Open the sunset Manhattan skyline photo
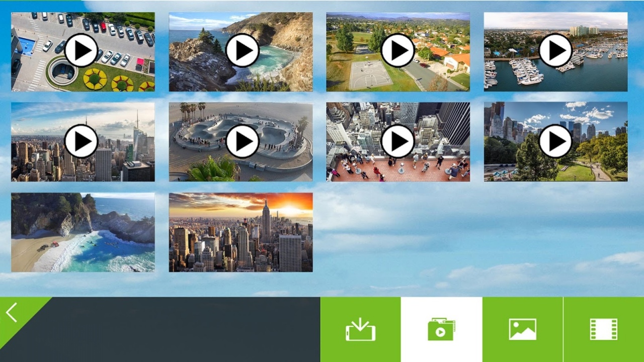Image resolution: width=644 pixels, height=362 pixels. click(240, 232)
